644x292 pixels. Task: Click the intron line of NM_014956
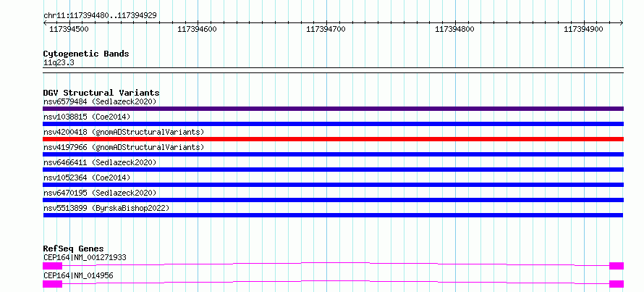click(x=336, y=280)
